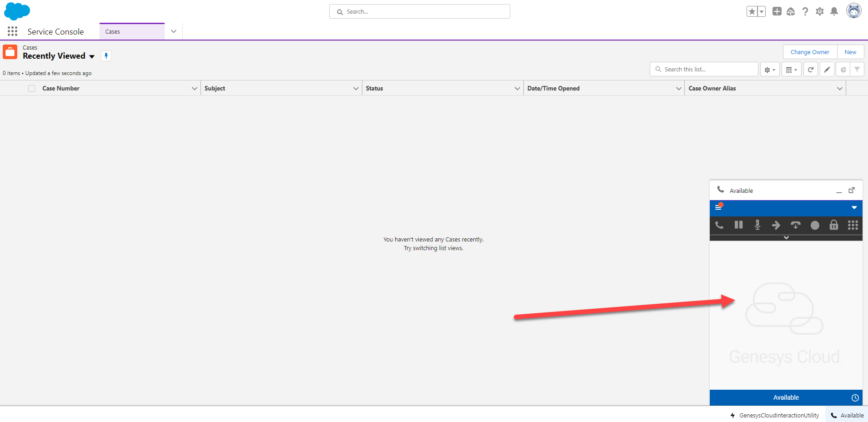Screen dimensions: 868x422
Task: Sort by Date/Time Opened column header
Action: tap(553, 88)
